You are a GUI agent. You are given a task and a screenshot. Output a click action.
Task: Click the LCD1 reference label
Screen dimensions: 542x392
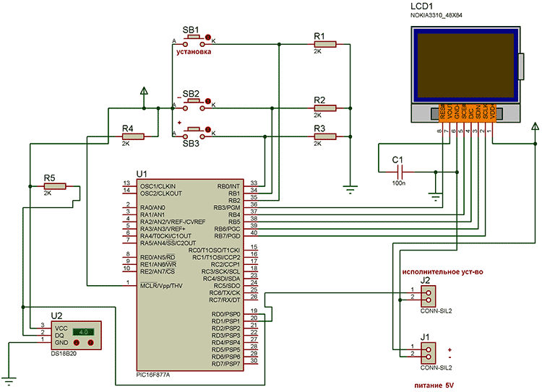(x=422, y=6)
